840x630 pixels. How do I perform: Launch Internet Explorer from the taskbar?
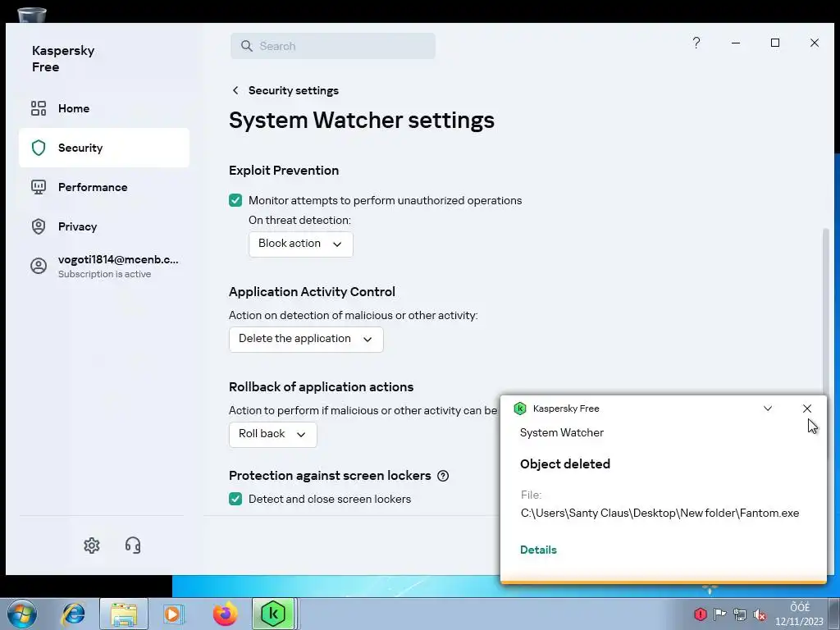click(73, 614)
